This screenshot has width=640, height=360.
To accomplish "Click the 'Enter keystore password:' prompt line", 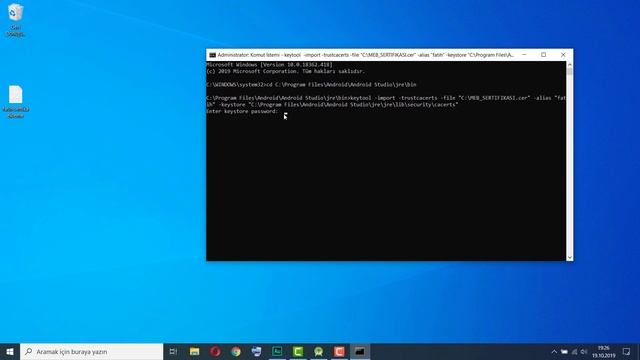I will (242, 111).
